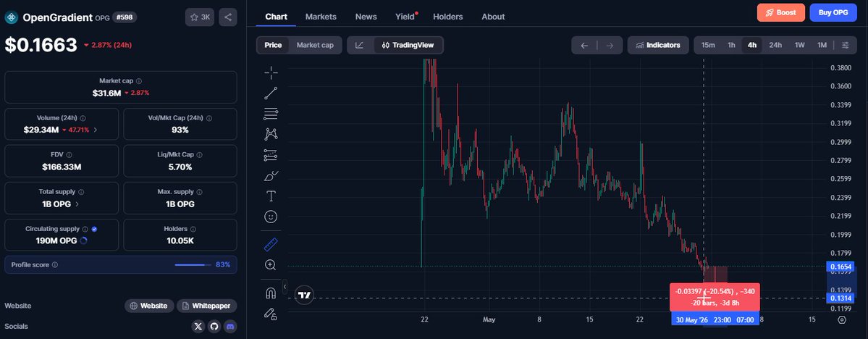Open the Chart tab
This screenshot has height=339, width=868.
point(277,17)
